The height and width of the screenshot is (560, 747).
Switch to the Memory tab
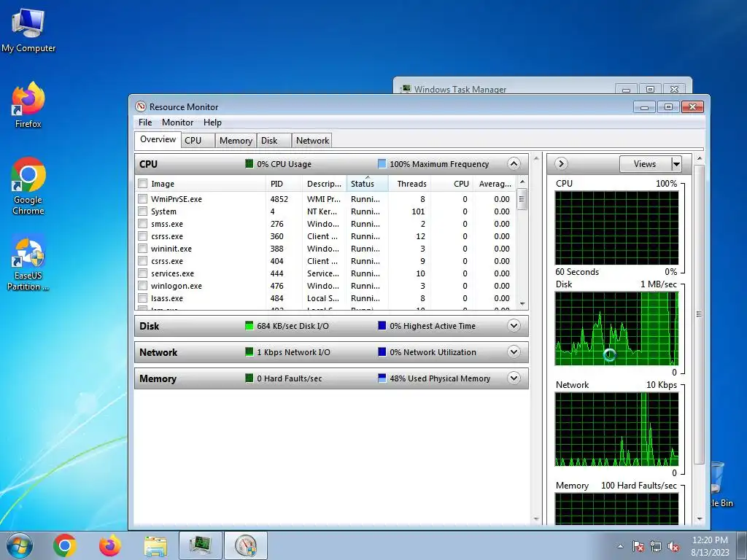(x=236, y=141)
